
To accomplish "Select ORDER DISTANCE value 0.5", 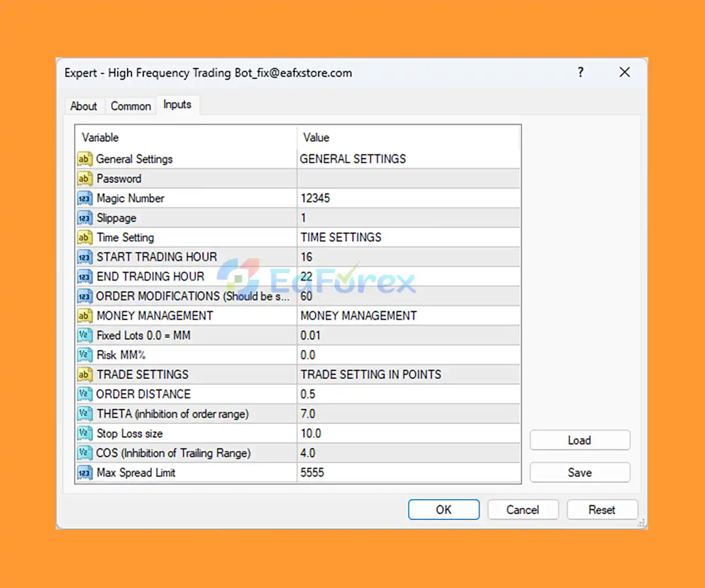I will point(308,394).
